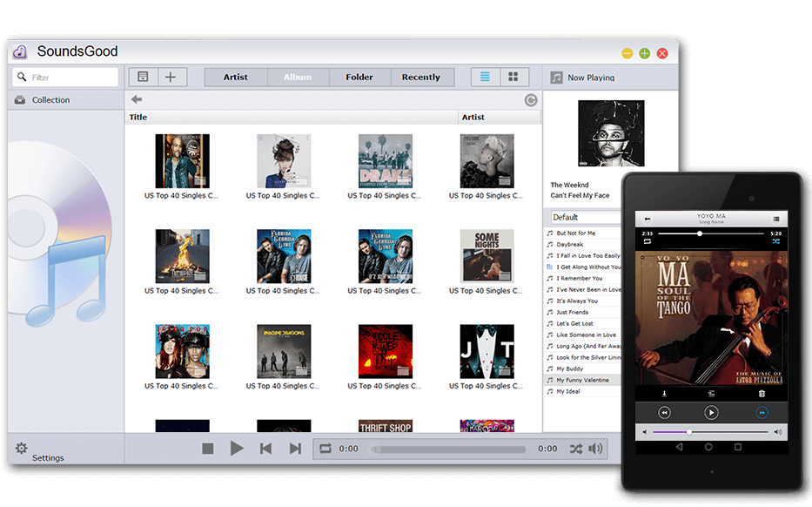The width and height of the screenshot is (812, 507).
Task: Select "My Funny Valentine" in the playlist
Action: pyautogui.click(x=582, y=381)
